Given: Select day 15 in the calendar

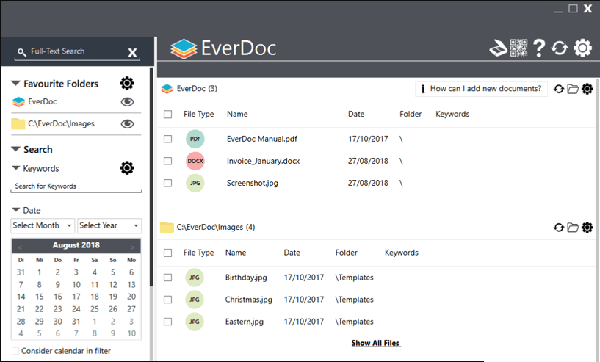Looking at the screenshot, I should (x=39, y=297).
